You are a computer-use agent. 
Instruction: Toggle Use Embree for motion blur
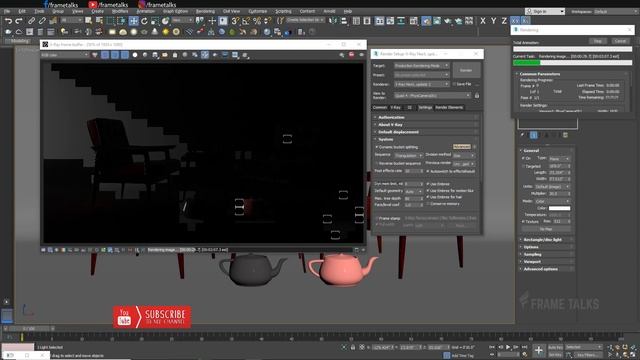pyautogui.click(x=428, y=191)
